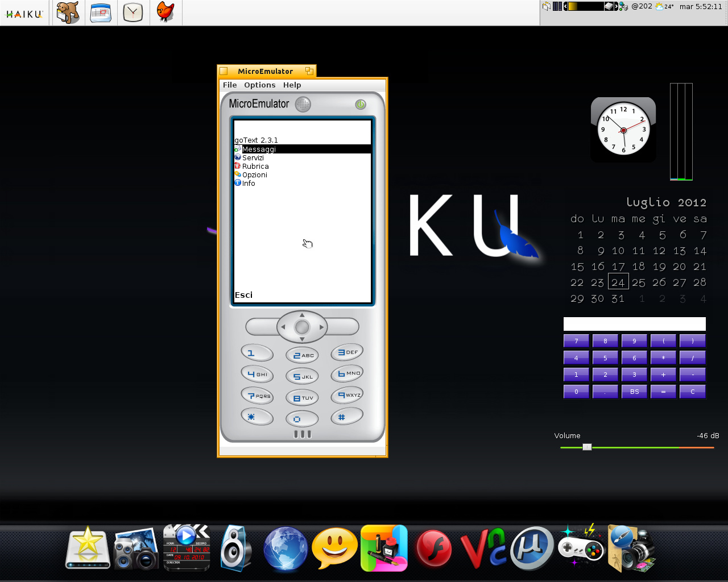Click the d-pad down arrow

[x=302, y=339]
